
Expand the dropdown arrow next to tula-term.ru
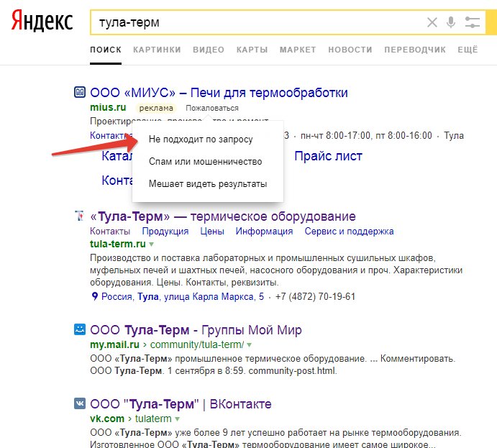[152, 244]
